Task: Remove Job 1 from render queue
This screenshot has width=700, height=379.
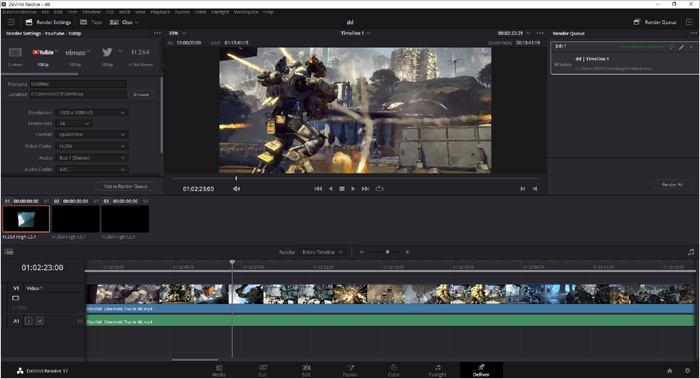Action: [x=691, y=46]
